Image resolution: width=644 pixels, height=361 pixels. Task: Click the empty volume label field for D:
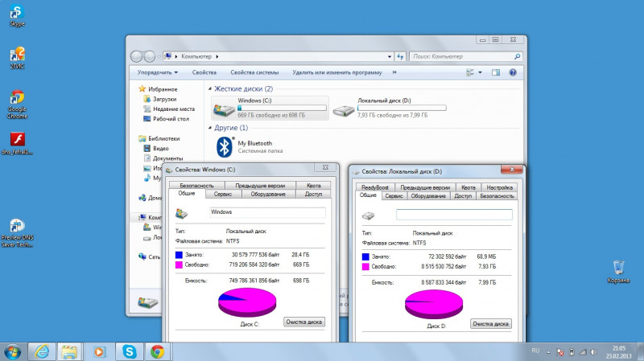[454, 215]
